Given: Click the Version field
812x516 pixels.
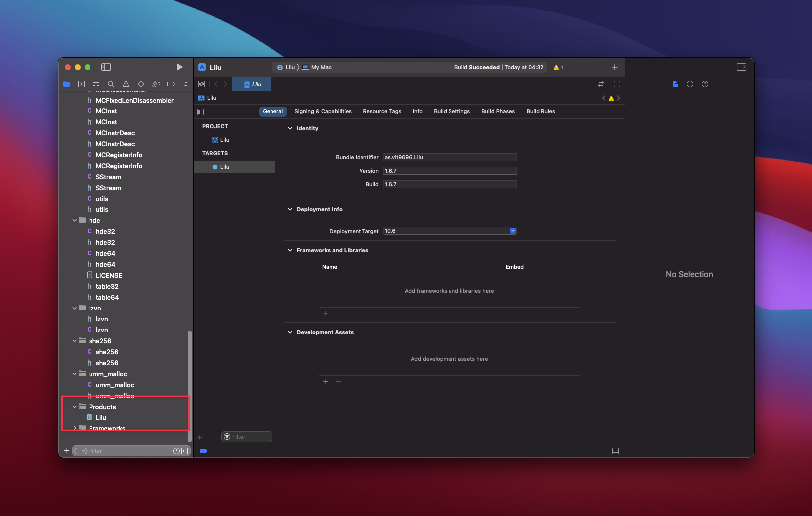Looking at the screenshot, I should pos(450,171).
